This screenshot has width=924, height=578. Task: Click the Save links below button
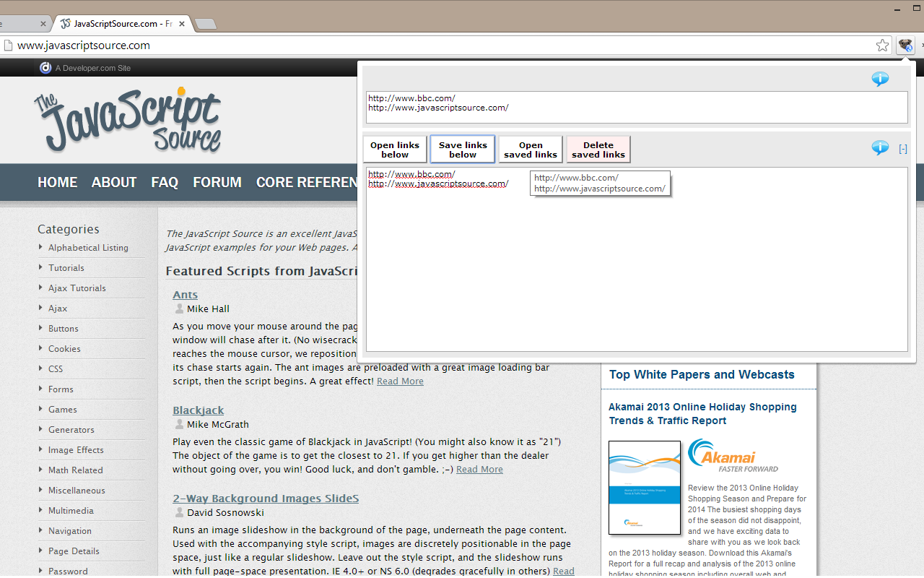(x=463, y=150)
